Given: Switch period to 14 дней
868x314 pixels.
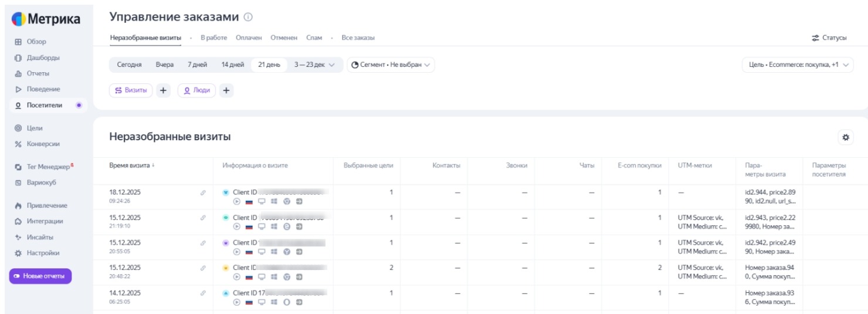Looking at the screenshot, I should pyautogui.click(x=232, y=65).
